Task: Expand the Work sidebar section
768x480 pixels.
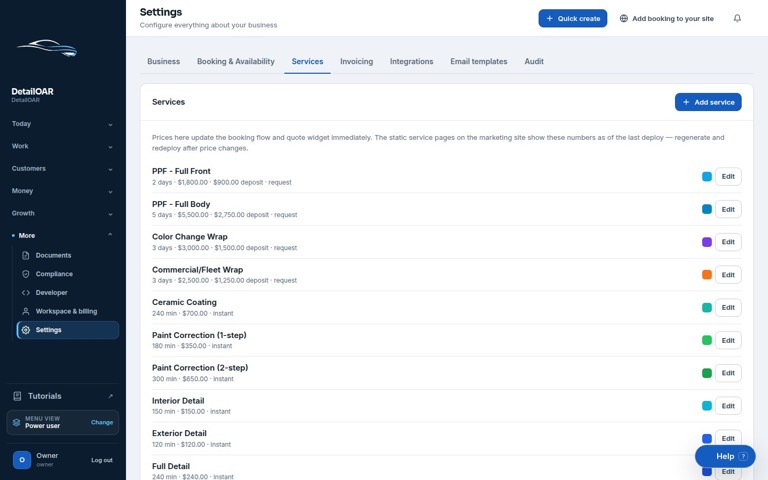Action: point(62,146)
